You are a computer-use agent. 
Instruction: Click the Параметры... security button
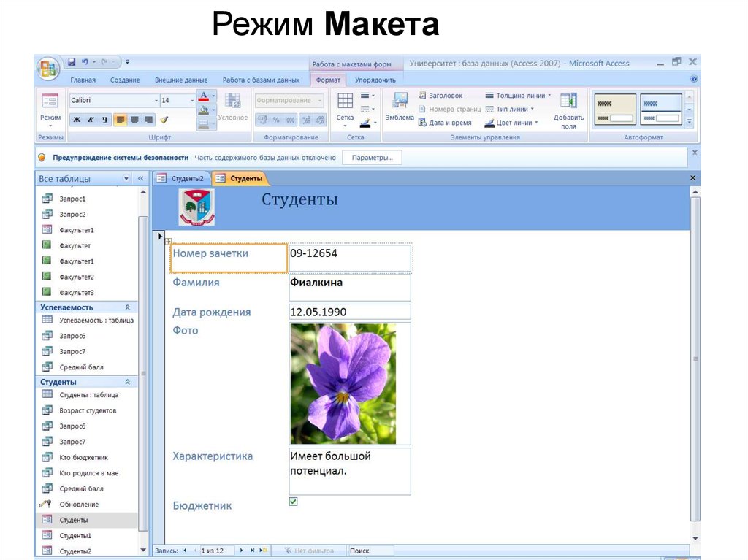point(372,158)
